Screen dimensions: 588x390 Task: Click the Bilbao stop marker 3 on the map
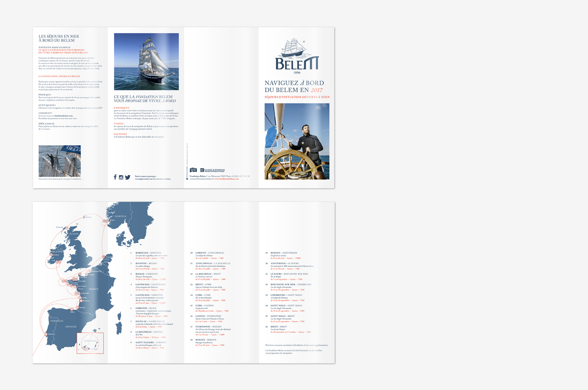72,309
